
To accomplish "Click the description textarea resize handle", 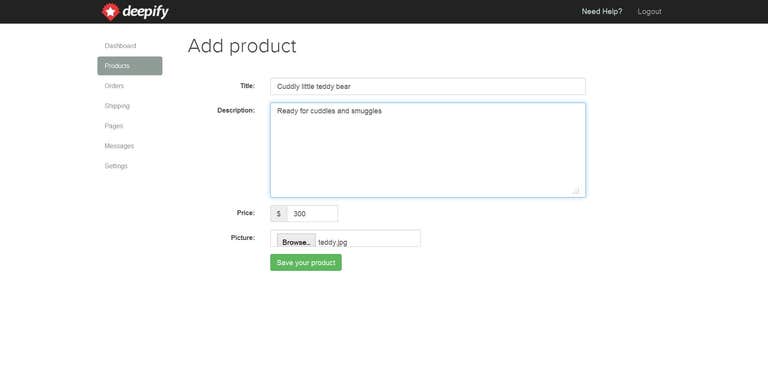I will click(x=576, y=190).
